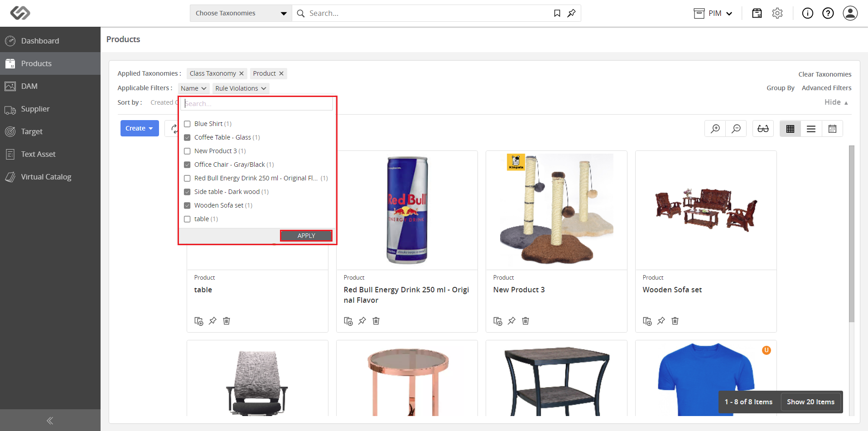Open the cat scratching post thumbnail
The height and width of the screenshot is (431, 868).
point(556,209)
